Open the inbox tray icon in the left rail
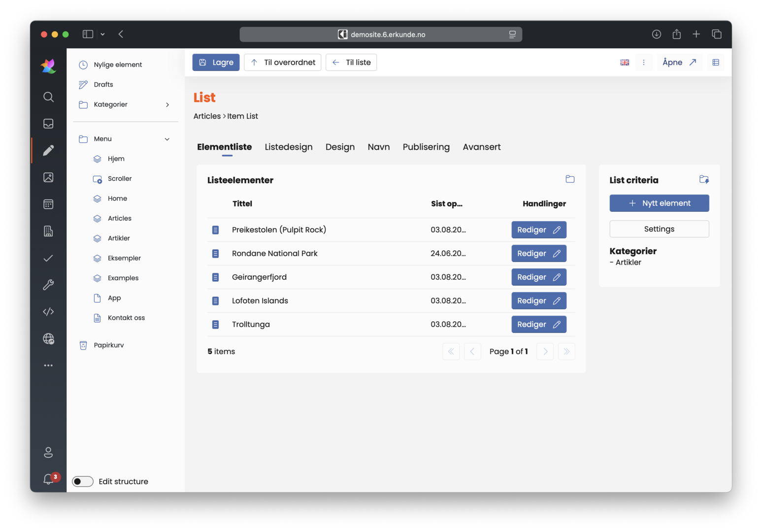 [48, 124]
